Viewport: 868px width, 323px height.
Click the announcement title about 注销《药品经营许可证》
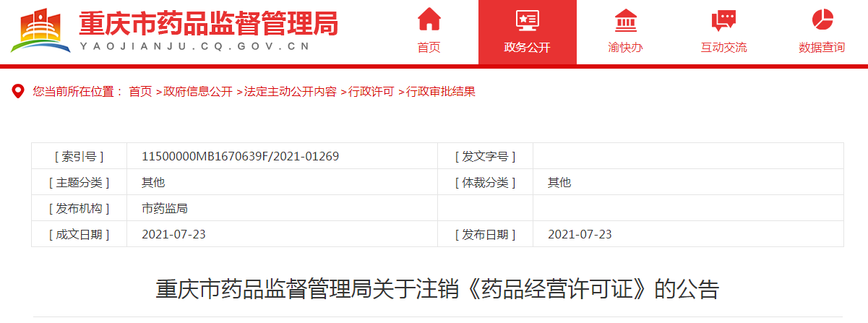point(437,290)
